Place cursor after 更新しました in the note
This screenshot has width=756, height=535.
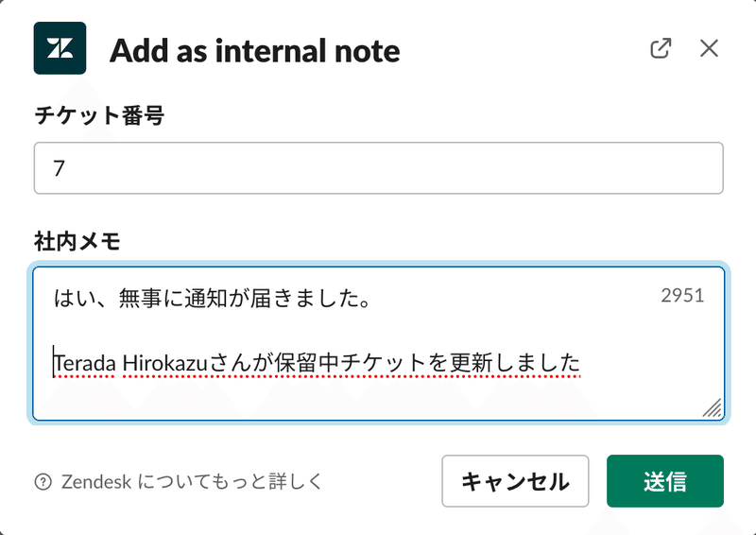click(x=581, y=363)
